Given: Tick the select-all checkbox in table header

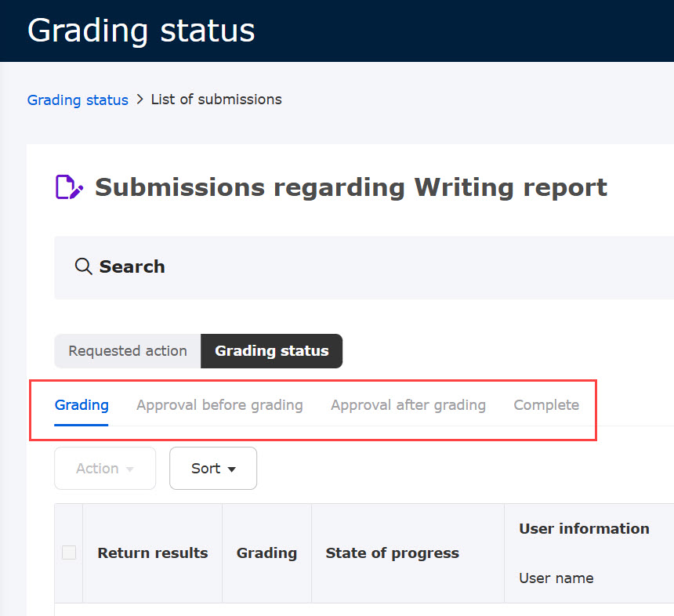Looking at the screenshot, I should click(x=69, y=553).
